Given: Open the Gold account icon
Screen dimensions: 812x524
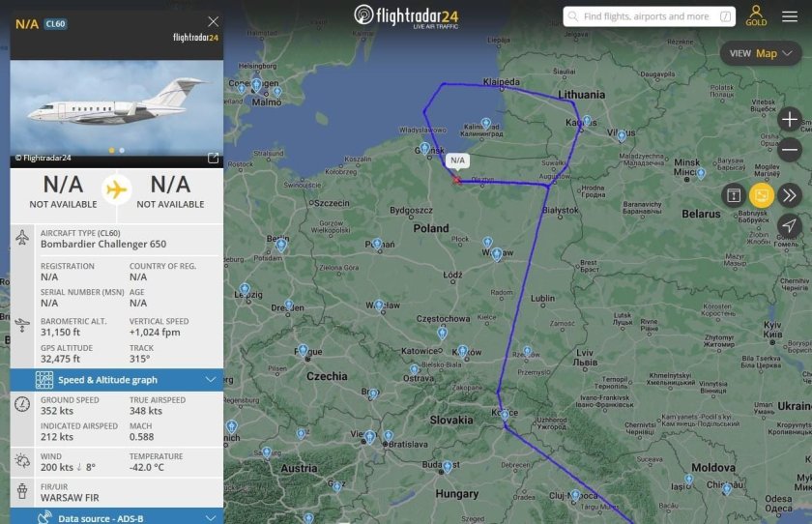Looking at the screenshot, I should click(756, 15).
